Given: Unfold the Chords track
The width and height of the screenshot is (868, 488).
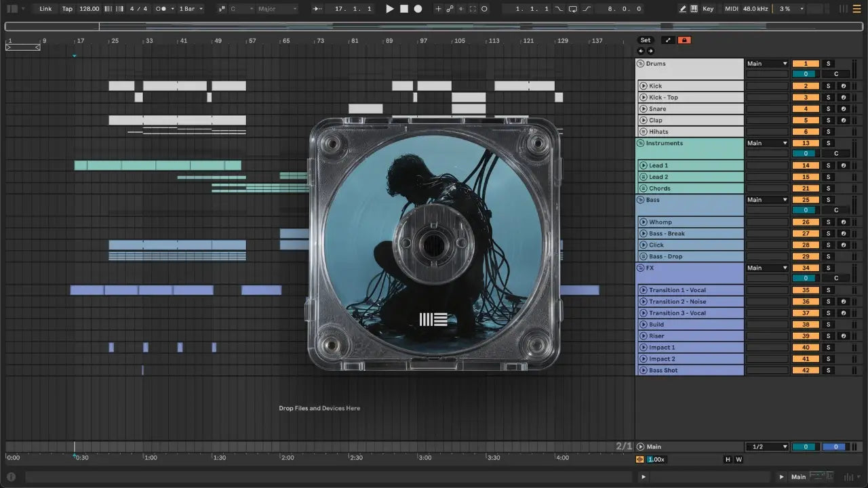Looking at the screenshot, I should [x=642, y=188].
